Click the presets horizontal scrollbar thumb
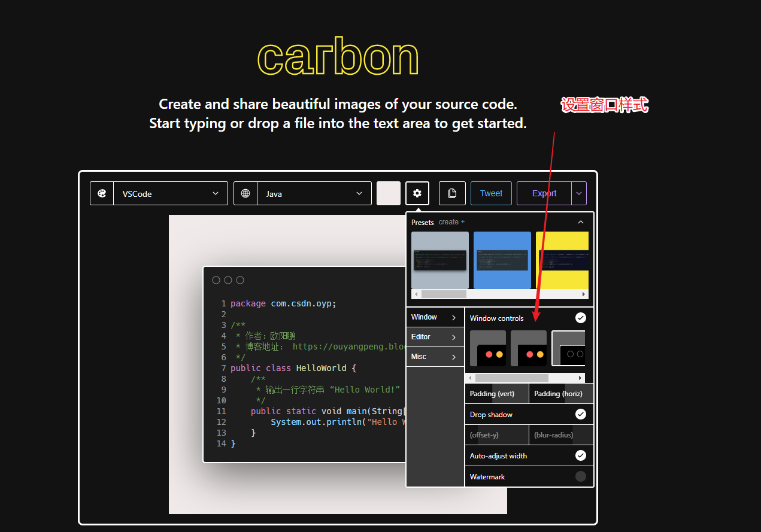 [x=444, y=294]
